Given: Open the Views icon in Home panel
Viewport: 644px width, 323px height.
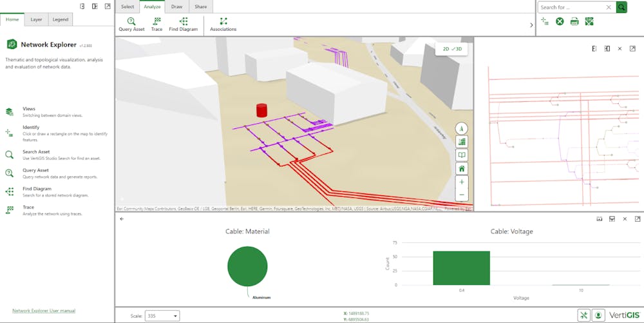Looking at the screenshot, I should click(10, 112).
